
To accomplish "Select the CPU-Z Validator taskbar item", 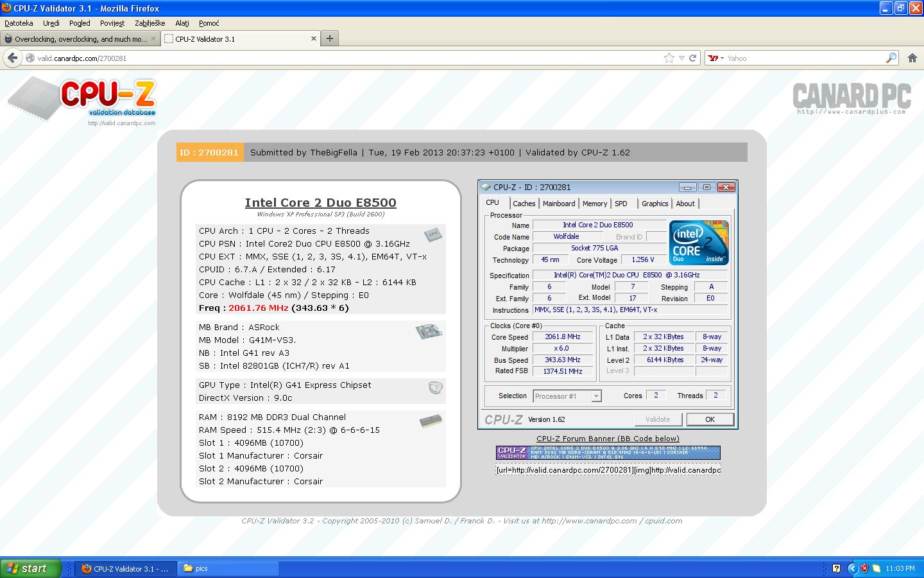I will point(126,568).
